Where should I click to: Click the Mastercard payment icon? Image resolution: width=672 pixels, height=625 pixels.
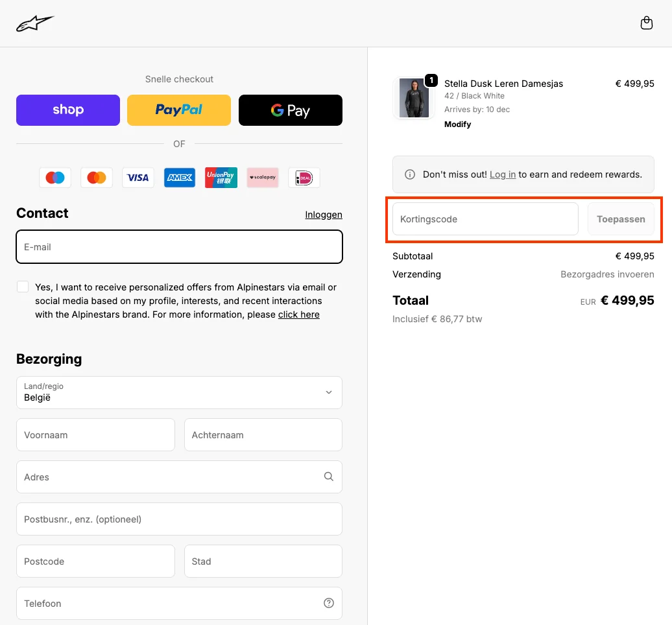[x=97, y=178]
